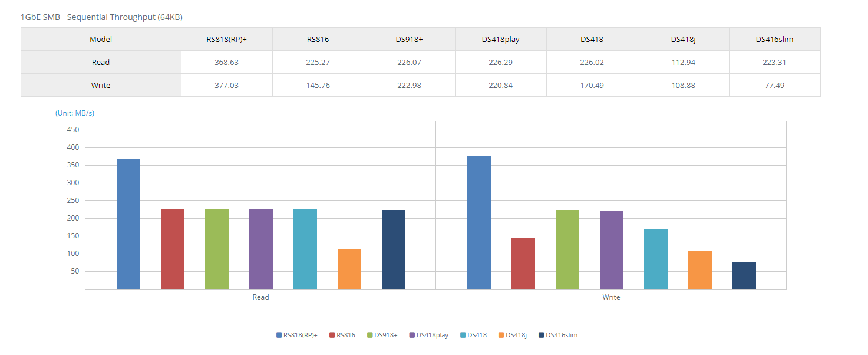Screen dimensions: 868x355
Task: Click the DS918+ Read bar
Action: tap(217, 249)
